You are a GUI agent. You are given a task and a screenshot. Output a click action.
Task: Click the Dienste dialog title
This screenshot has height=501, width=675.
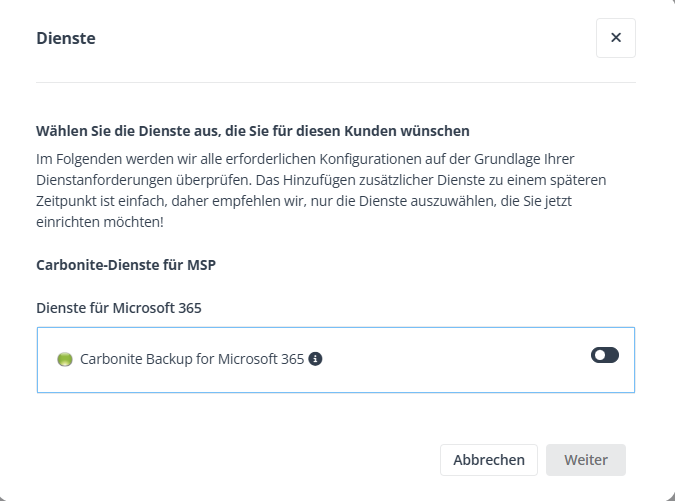coord(66,39)
